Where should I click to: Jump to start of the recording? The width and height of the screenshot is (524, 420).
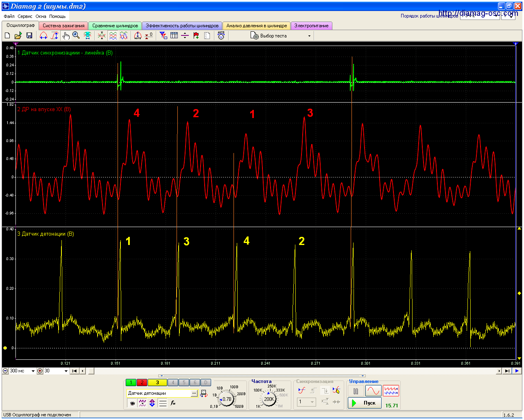pos(74,371)
